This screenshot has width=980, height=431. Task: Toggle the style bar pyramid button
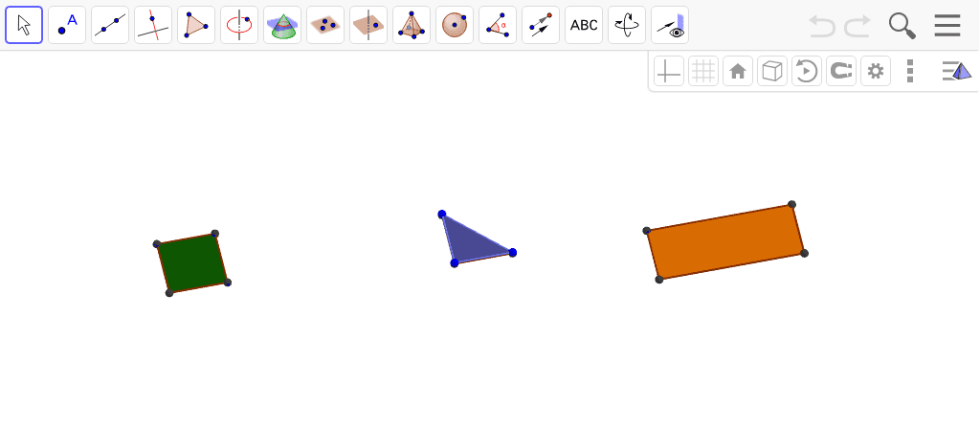click(x=957, y=71)
